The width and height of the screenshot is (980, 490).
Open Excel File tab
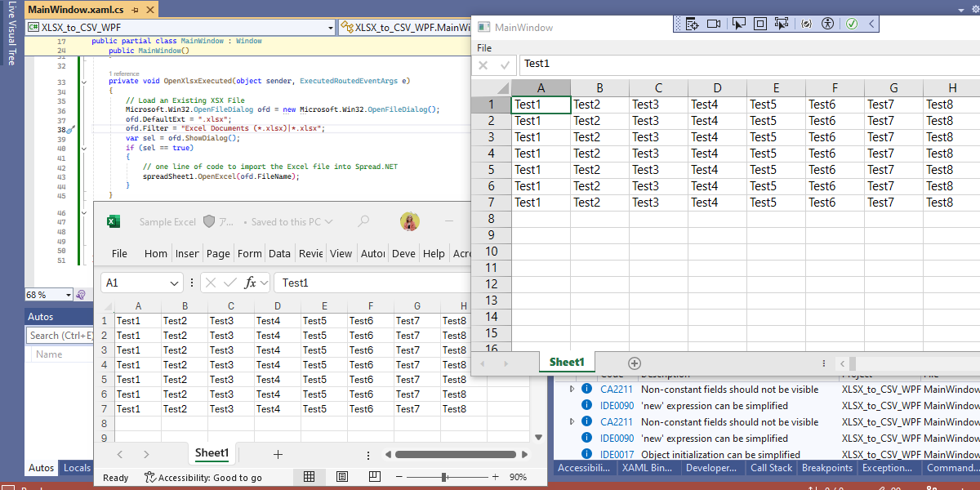119,253
